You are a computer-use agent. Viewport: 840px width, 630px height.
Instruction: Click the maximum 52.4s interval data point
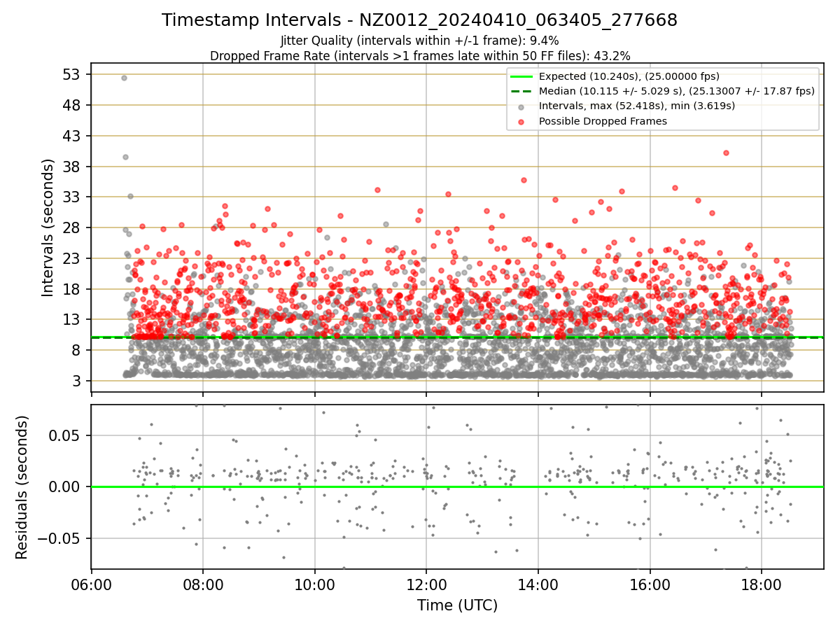tap(124, 78)
